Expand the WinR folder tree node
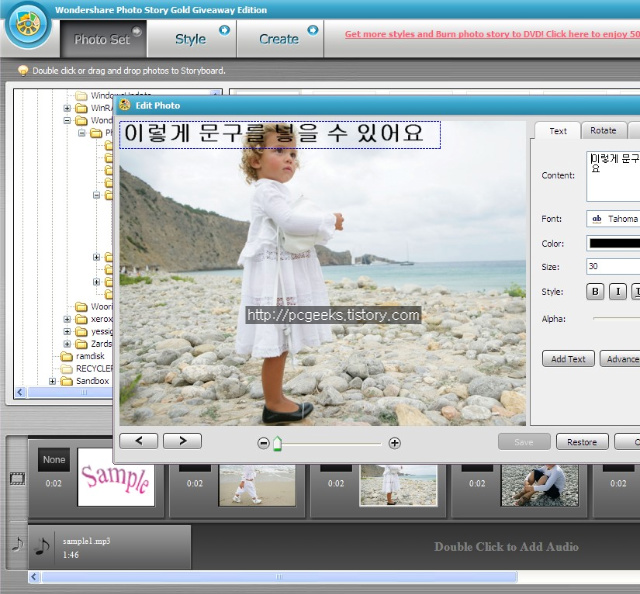Viewport: 640px width, 594px height. tap(67, 108)
